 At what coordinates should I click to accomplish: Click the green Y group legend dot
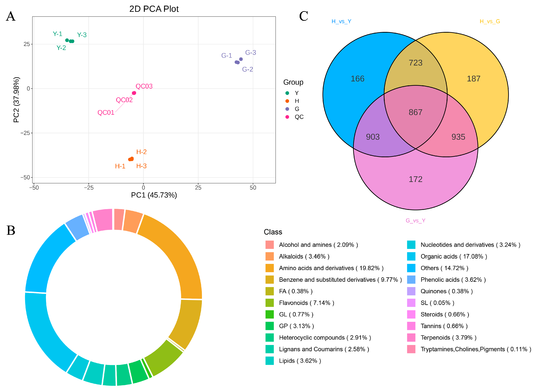(287, 93)
